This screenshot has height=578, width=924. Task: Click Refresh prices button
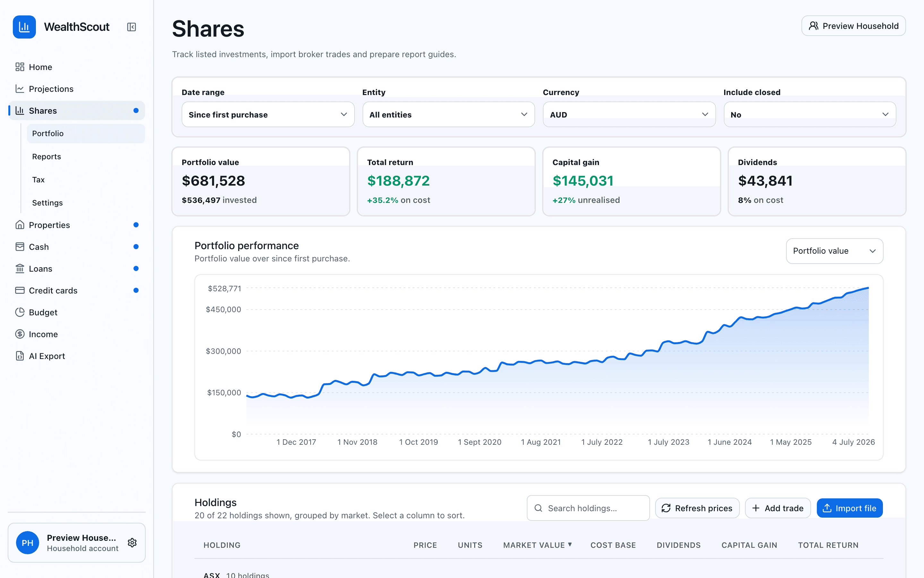[697, 508]
